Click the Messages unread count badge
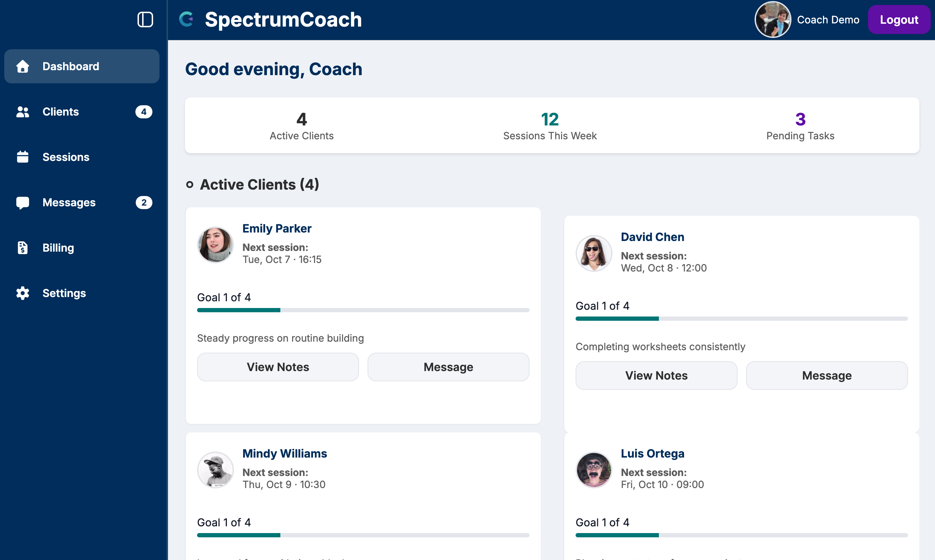 pos(144,203)
